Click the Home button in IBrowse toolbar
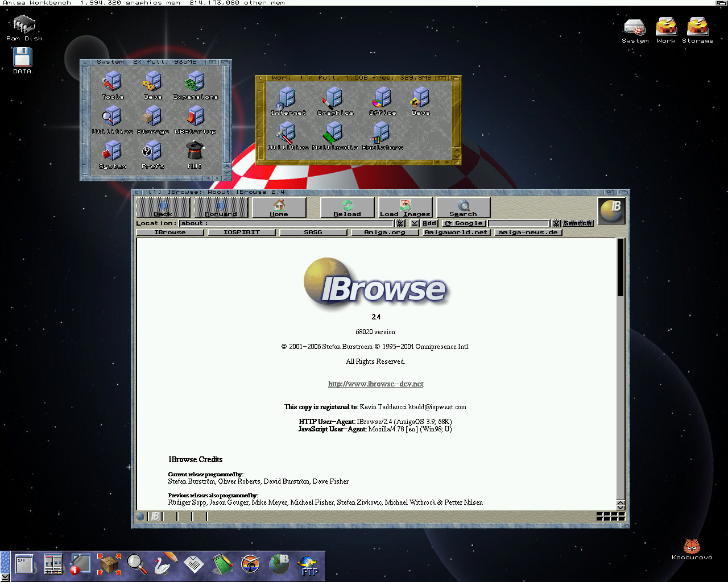 [279, 207]
